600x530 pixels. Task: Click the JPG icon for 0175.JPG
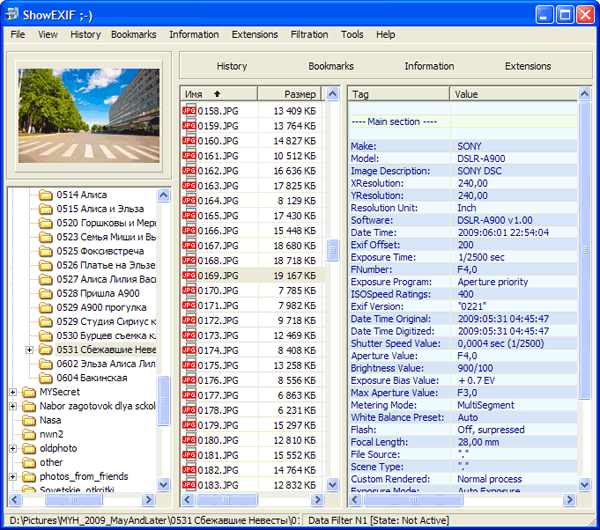(x=189, y=365)
